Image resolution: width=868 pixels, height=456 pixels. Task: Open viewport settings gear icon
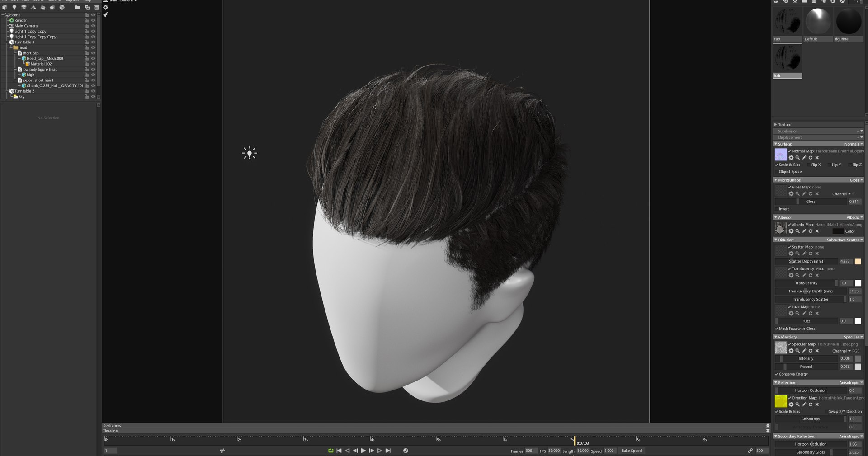(106, 7)
